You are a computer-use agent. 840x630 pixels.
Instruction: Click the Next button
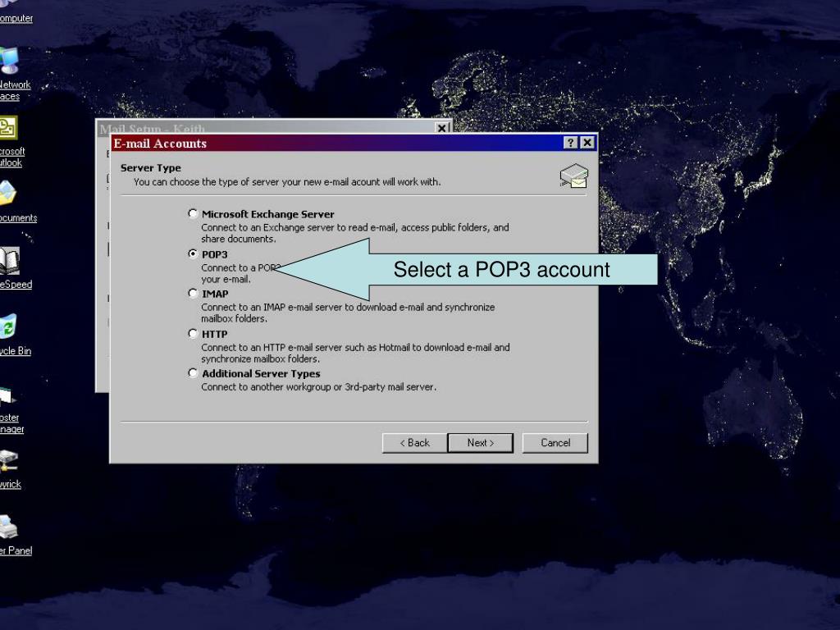(x=480, y=442)
